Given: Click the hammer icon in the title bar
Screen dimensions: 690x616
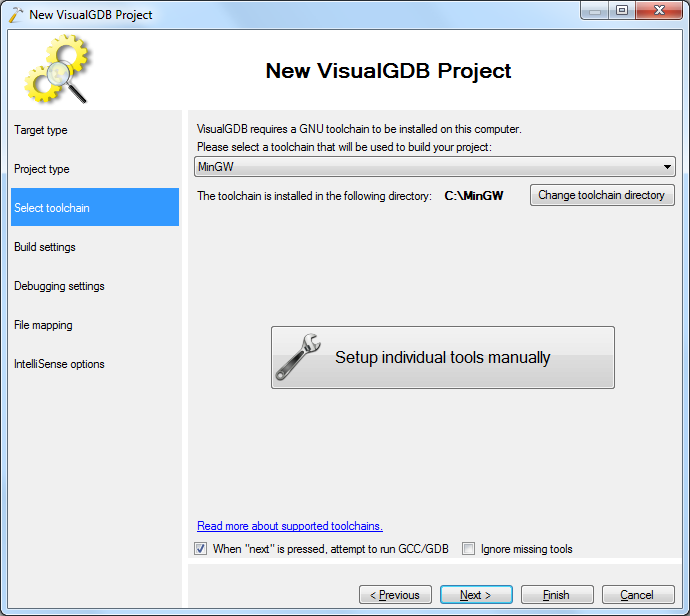Looking at the screenshot, I should 16,14.
